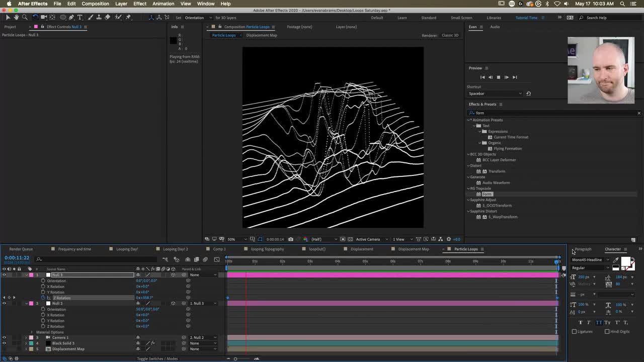Take a snapshot with the camera icon
The width and height of the screenshot is (644, 362).
(x=290, y=239)
